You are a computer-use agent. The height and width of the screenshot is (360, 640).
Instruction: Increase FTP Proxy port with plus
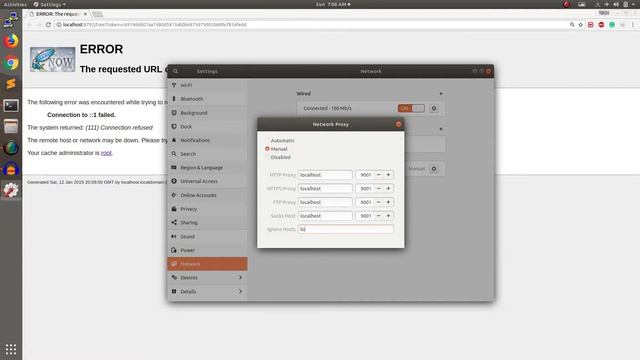click(389, 202)
